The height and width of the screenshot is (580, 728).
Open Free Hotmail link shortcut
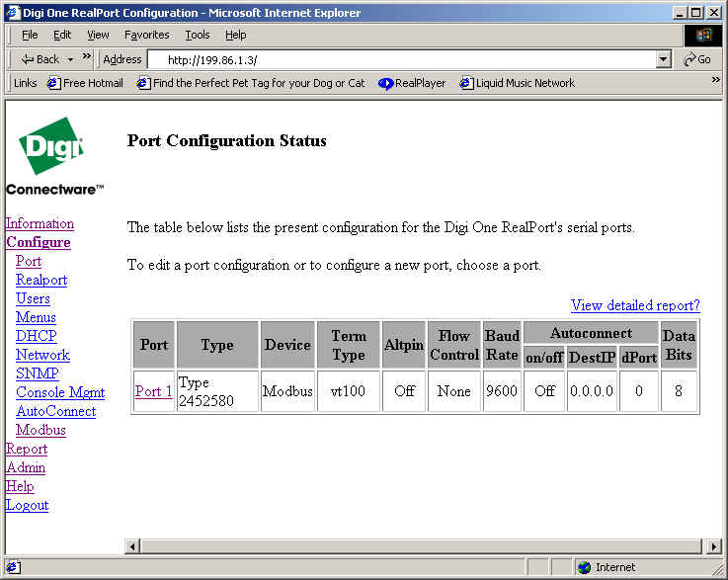coord(84,83)
